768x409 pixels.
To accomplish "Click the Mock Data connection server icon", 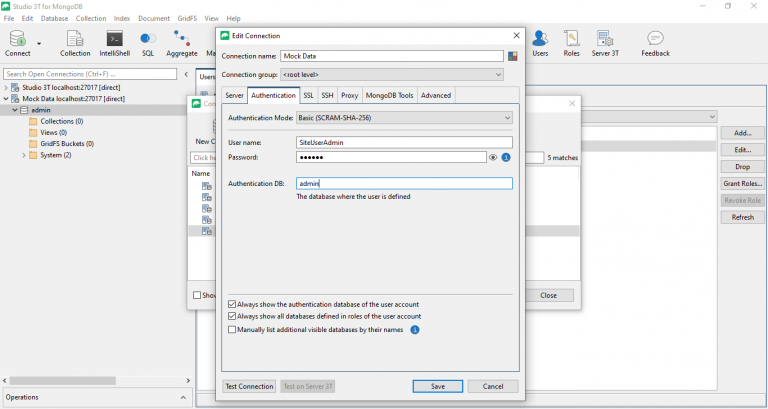I will pyautogui.click(x=15, y=98).
